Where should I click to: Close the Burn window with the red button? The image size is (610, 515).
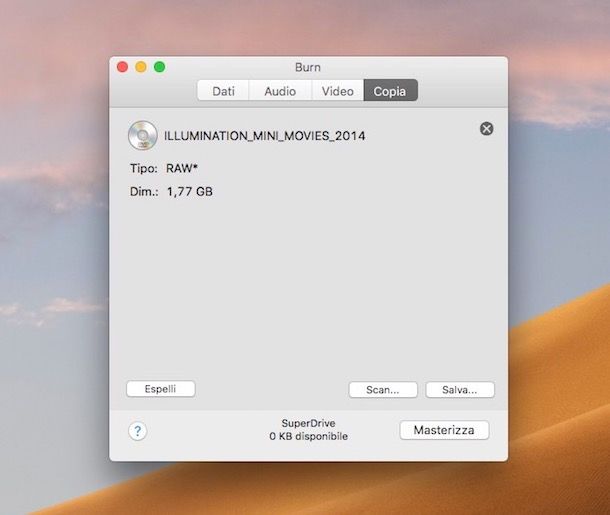(123, 67)
